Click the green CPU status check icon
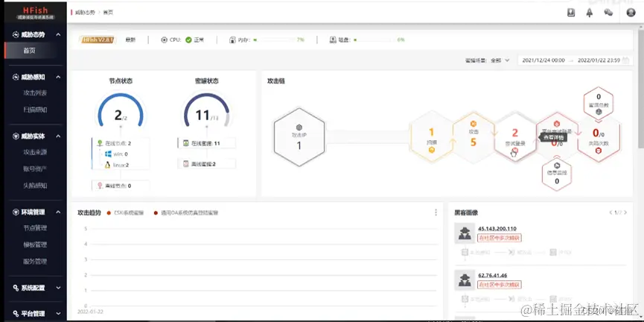The width and height of the screenshot is (644, 322). click(188, 40)
